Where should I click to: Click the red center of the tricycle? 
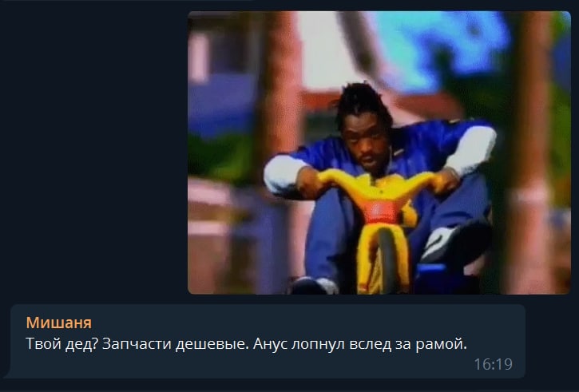pos(380,212)
